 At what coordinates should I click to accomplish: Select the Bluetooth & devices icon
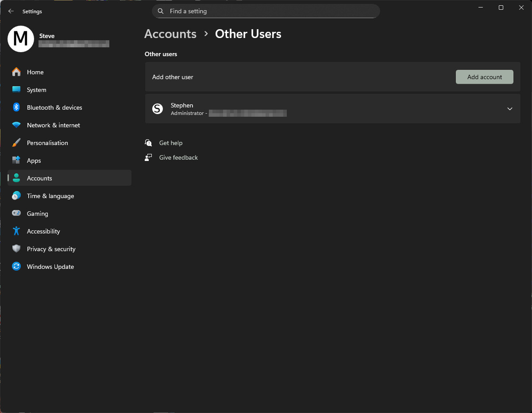click(16, 107)
